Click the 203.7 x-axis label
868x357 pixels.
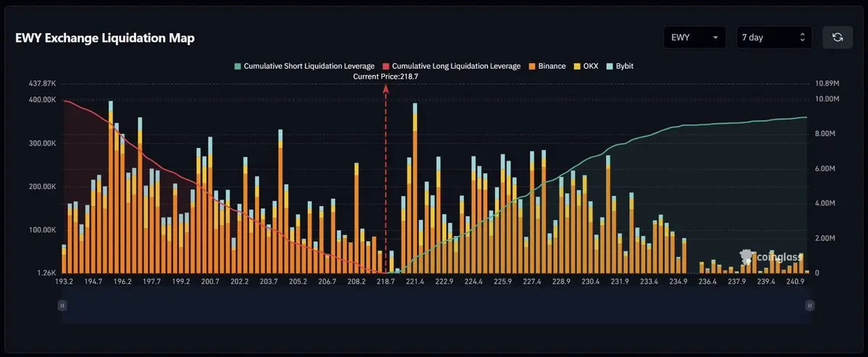[269, 281]
